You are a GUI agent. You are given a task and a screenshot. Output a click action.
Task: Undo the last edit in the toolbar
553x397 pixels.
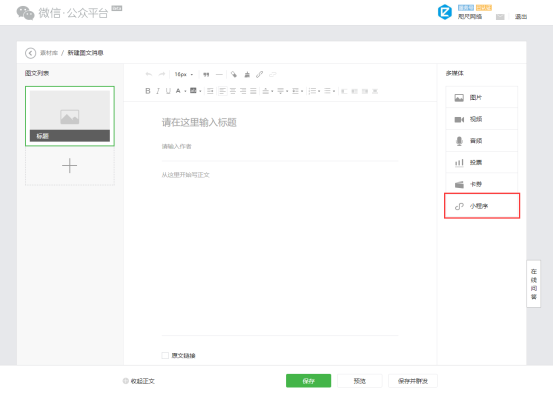149,74
